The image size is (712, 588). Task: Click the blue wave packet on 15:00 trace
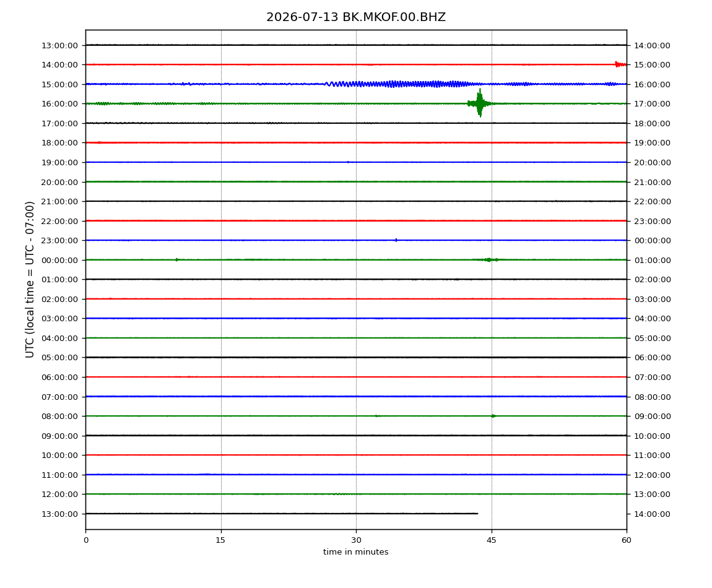click(x=399, y=84)
